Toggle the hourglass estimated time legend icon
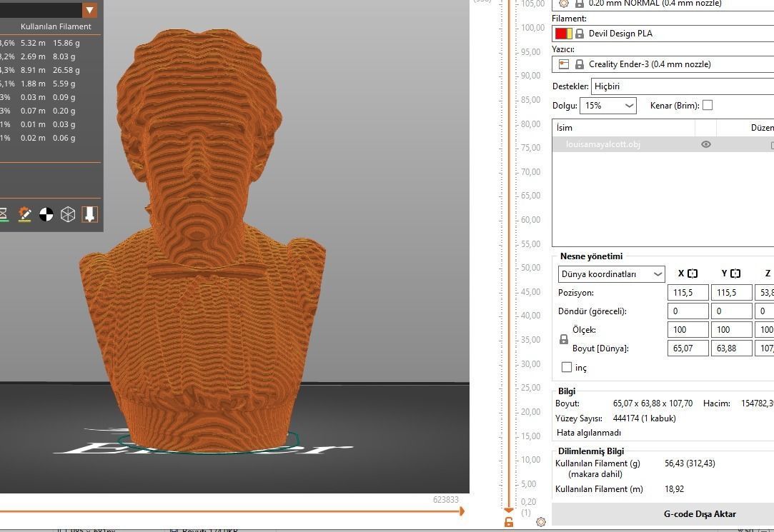 [x=3, y=214]
